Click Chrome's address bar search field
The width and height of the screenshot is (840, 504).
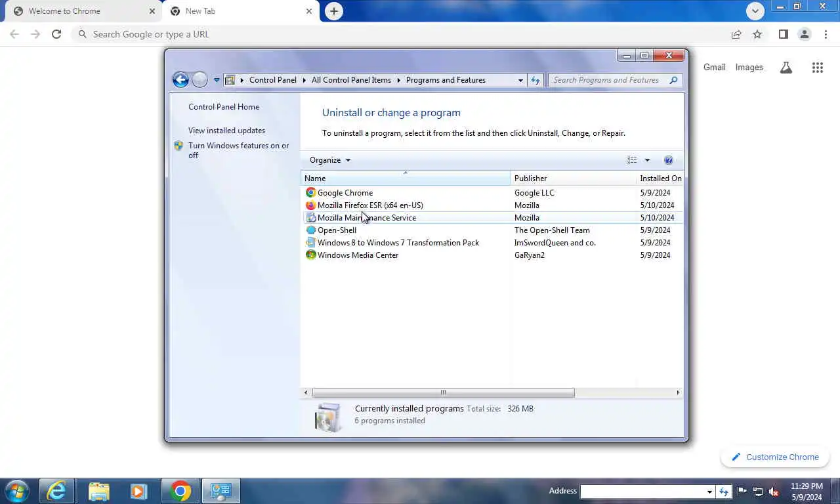tap(400, 34)
